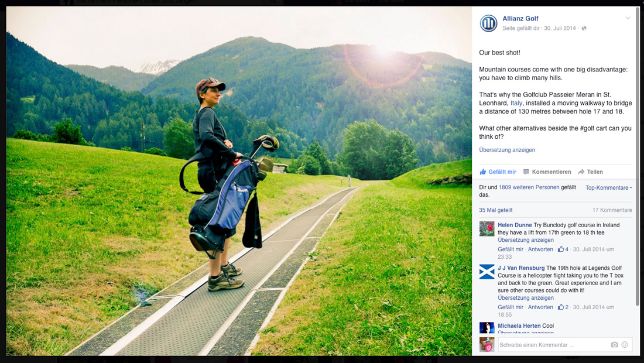Open Helen Dunne's profile picture

(x=487, y=229)
